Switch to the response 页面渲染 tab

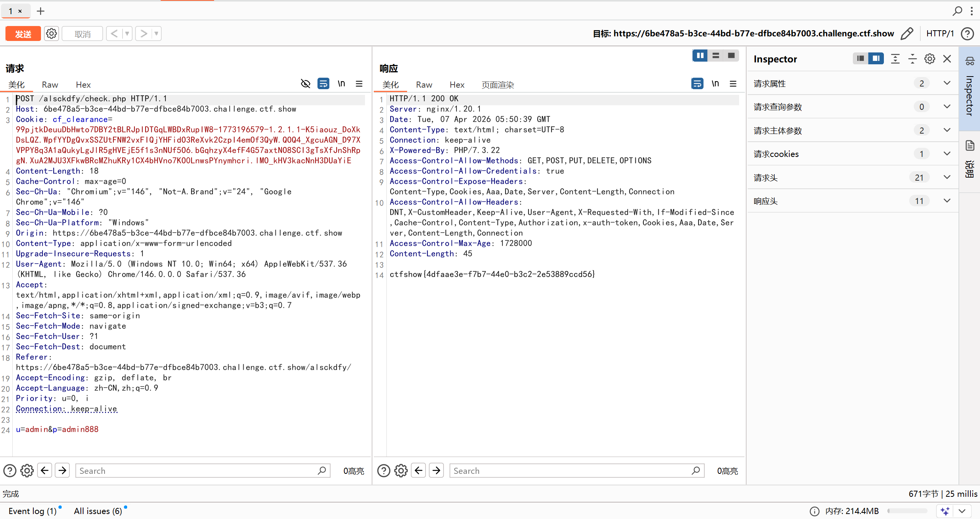(497, 85)
